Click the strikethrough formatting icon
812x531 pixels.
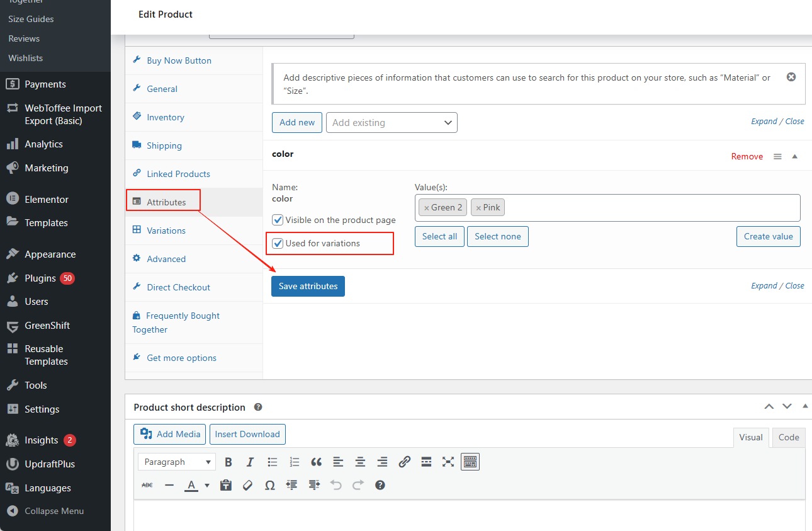click(147, 485)
